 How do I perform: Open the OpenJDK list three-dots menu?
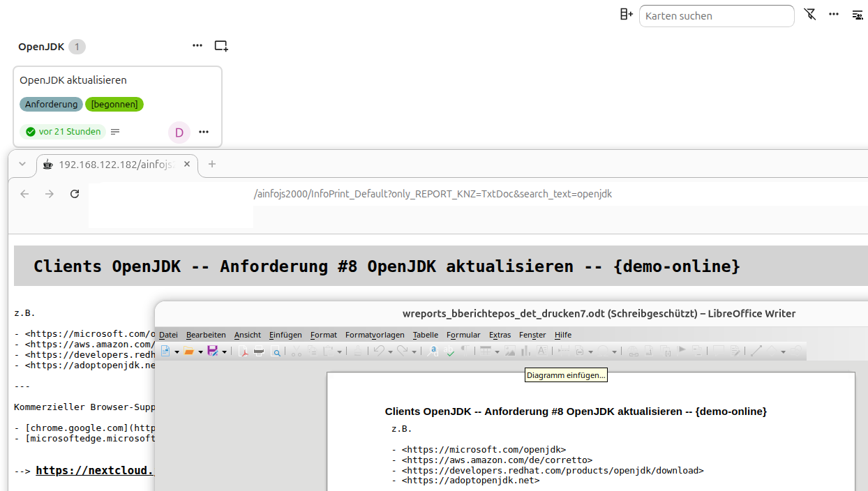coord(197,45)
